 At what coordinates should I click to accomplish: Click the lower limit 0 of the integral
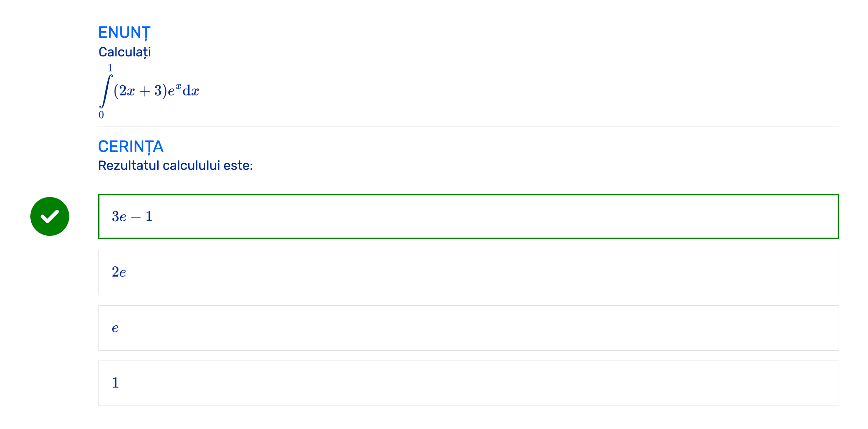pos(101,115)
